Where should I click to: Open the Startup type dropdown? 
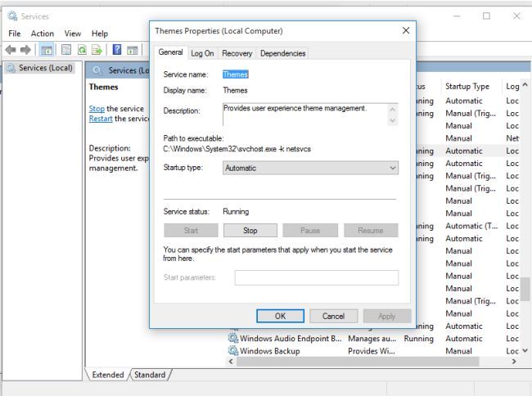tap(310, 168)
